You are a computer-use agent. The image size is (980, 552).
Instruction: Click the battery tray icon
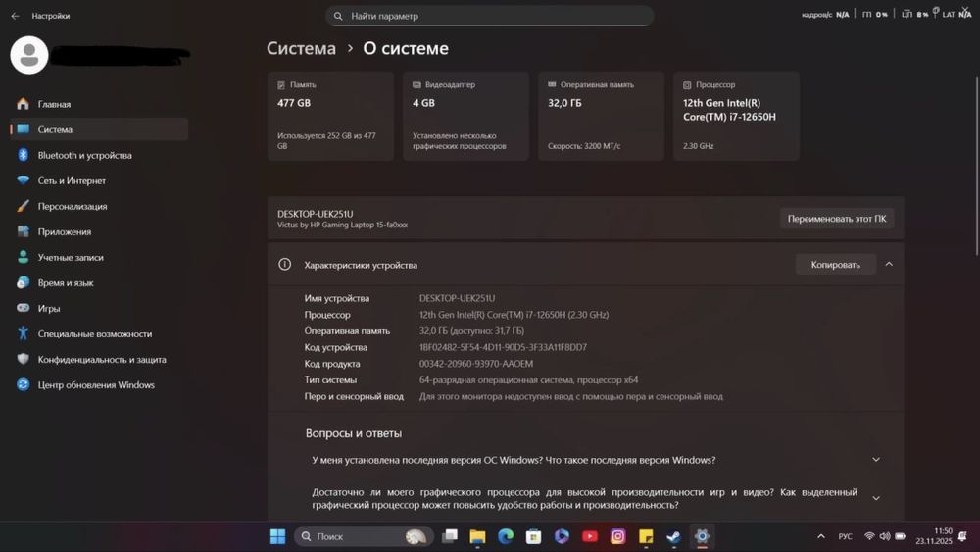[x=901, y=536]
